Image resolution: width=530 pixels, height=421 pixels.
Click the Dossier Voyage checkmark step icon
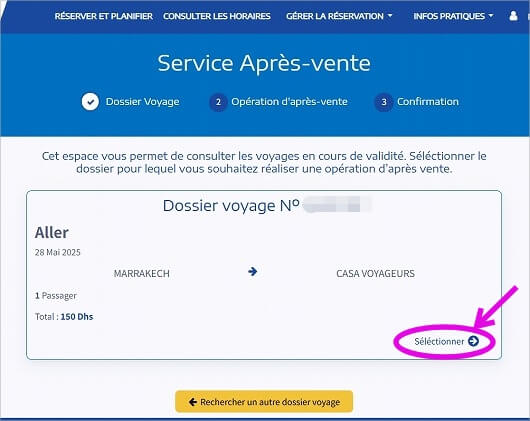pos(90,102)
